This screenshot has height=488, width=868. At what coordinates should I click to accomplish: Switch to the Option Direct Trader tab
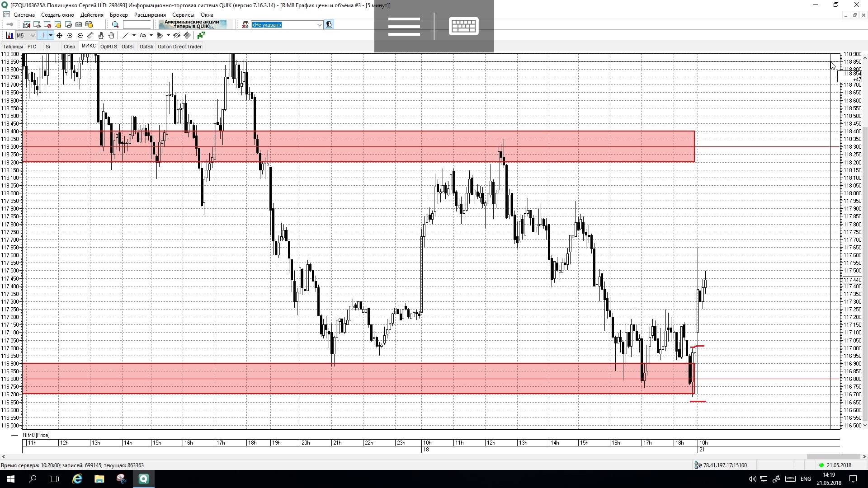pos(179,47)
